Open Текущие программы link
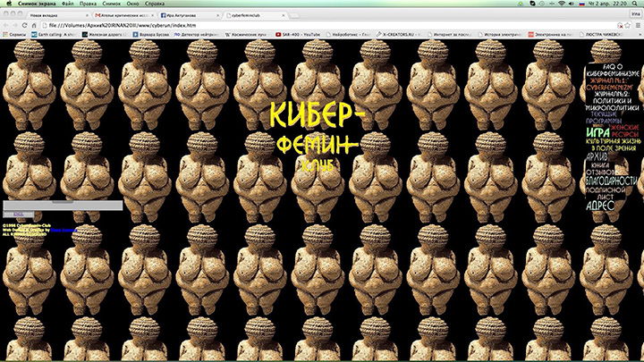The image size is (644, 362). pos(604,118)
